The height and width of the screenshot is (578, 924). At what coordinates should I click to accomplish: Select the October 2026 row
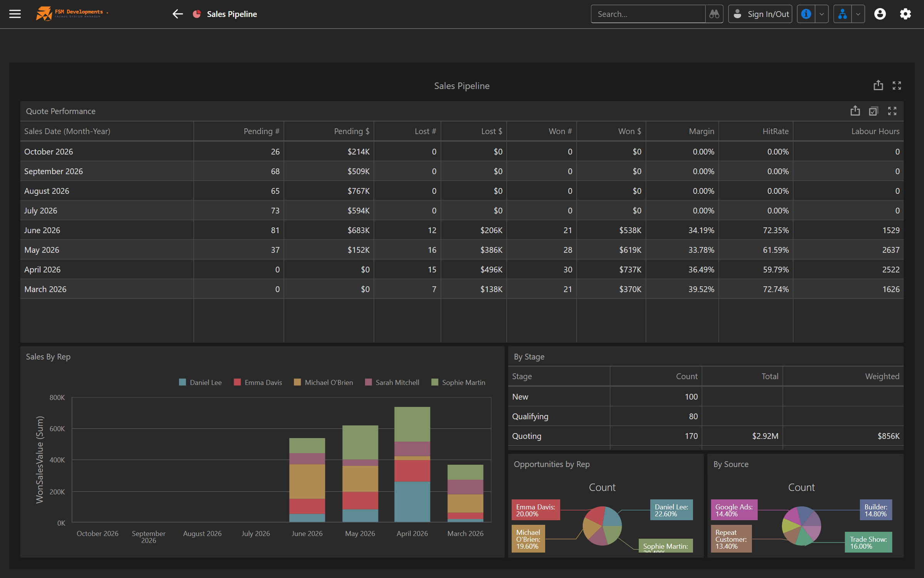point(462,151)
